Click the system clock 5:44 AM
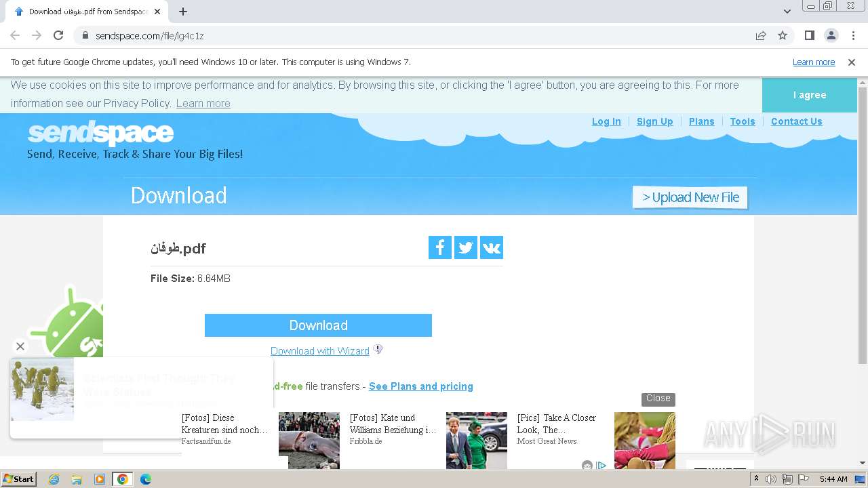868x488 pixels. [x=833, y=479]
